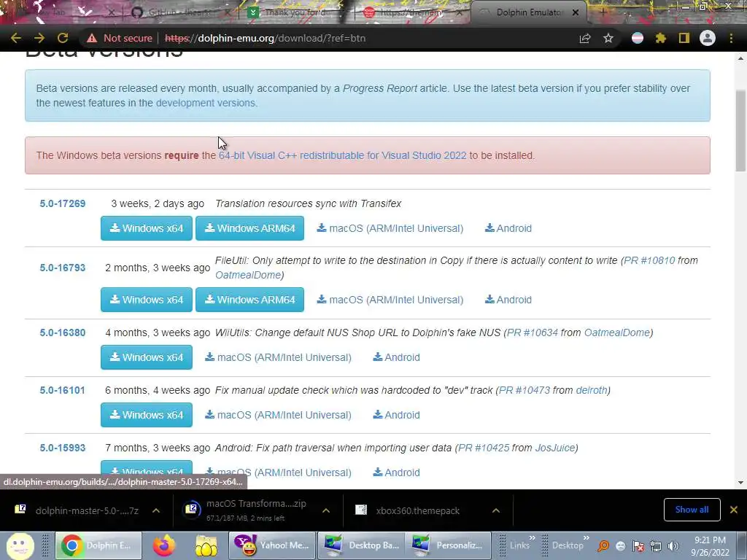Download macOS build of 5.0-16793
The height and width of the screenshot is (560, 747).
[390, 300]
